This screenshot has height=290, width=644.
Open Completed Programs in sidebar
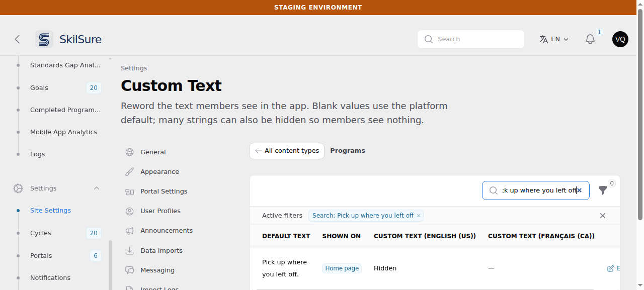tap(65, 110)
